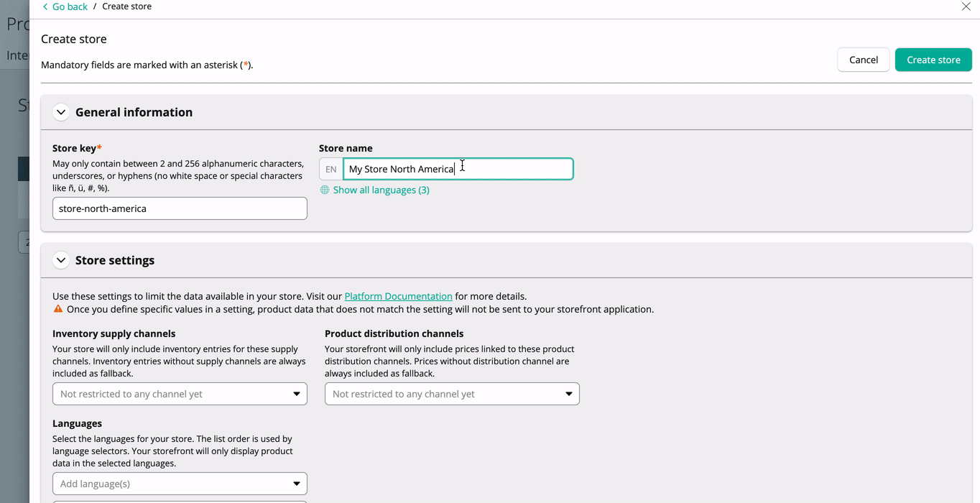Screen dimensions: 980x503
Task: Click inside the Store key input field
Action: click(x=179, y=208)
